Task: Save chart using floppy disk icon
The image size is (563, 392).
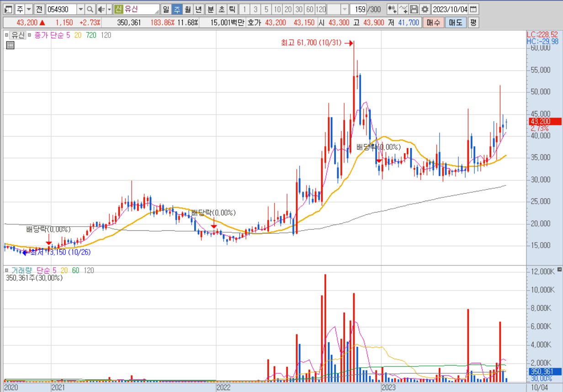Action: (414, 9)
